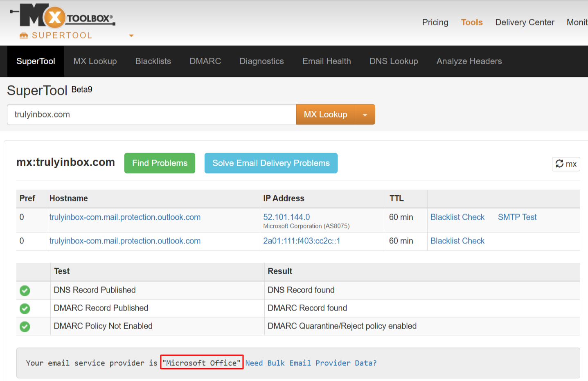This screenshot has width=588, height=381.
Task: Click the green check beside DNS Record Published
Action: (25, 291)
